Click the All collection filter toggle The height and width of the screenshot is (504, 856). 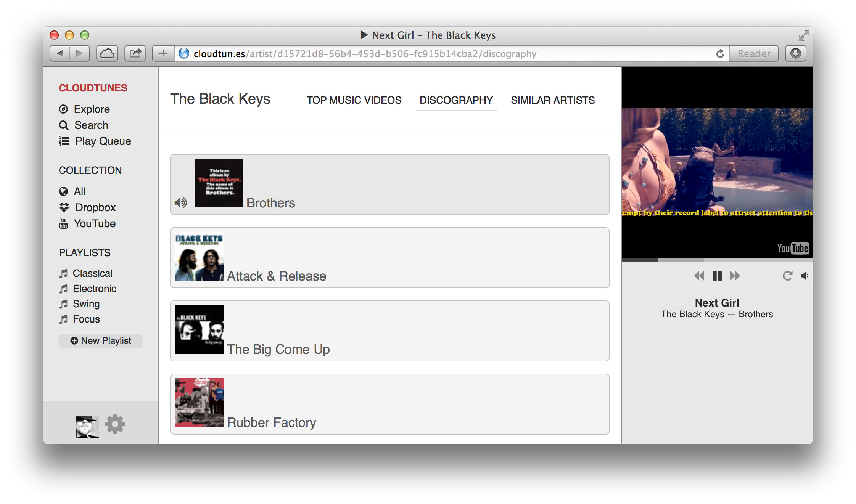(x=79, y=191)
